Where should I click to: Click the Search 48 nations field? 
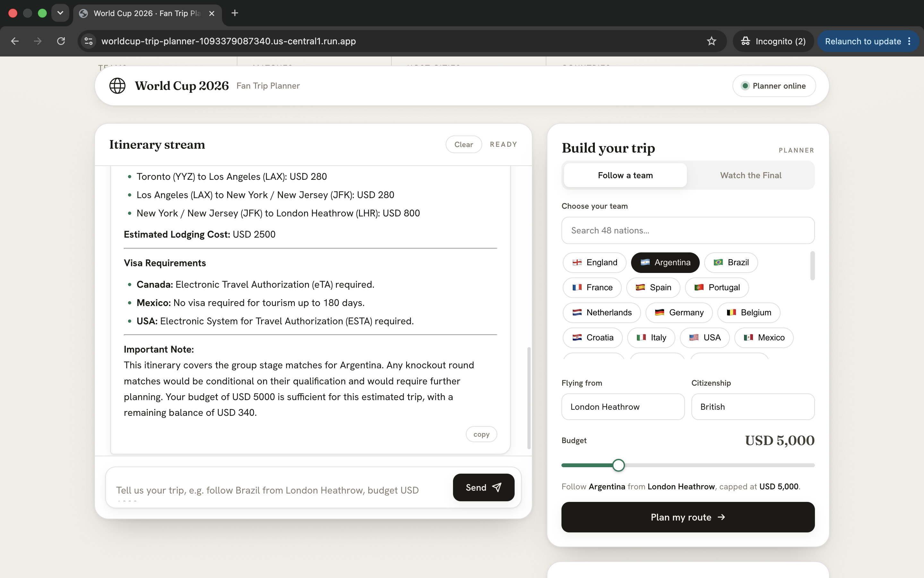pos(688,231)
